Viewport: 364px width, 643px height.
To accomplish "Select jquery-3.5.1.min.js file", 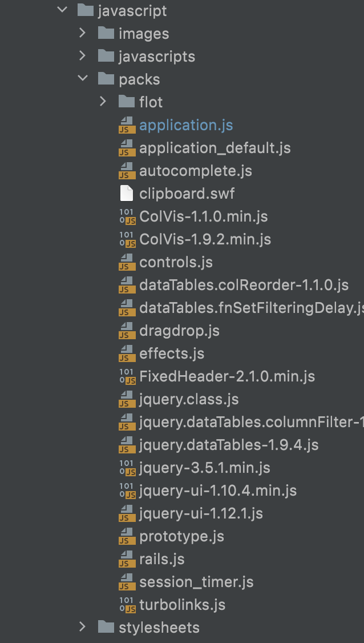I will pos(205,468).
